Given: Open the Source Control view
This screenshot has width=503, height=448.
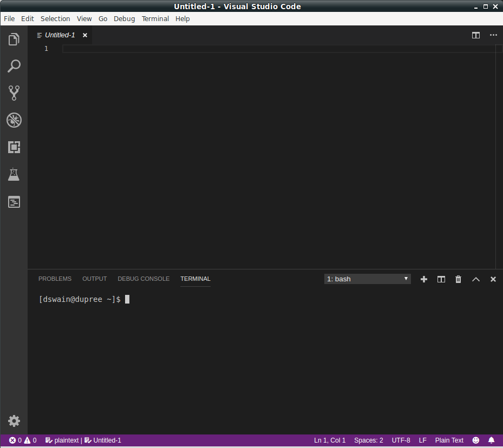Looking at the screenshot, I should point(14,93).
